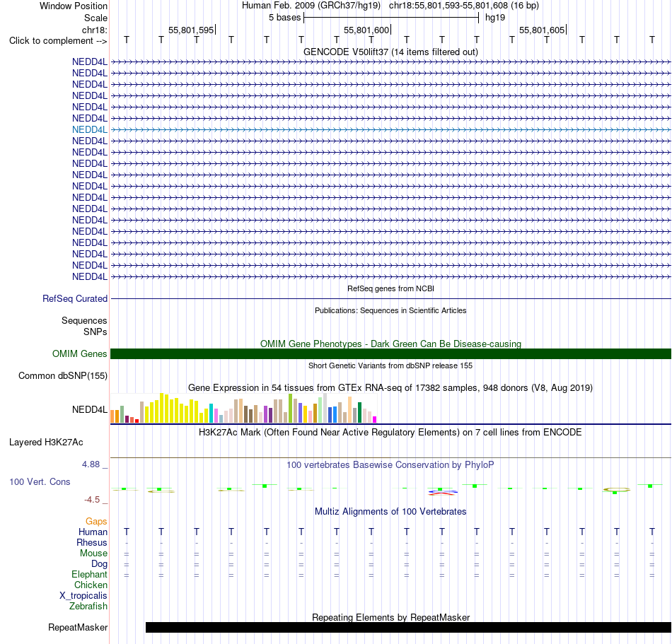Open the 100 Vert. Cons track label
Image resolution: width=672 pixels, height=644 pixels.
click(40, 481)
